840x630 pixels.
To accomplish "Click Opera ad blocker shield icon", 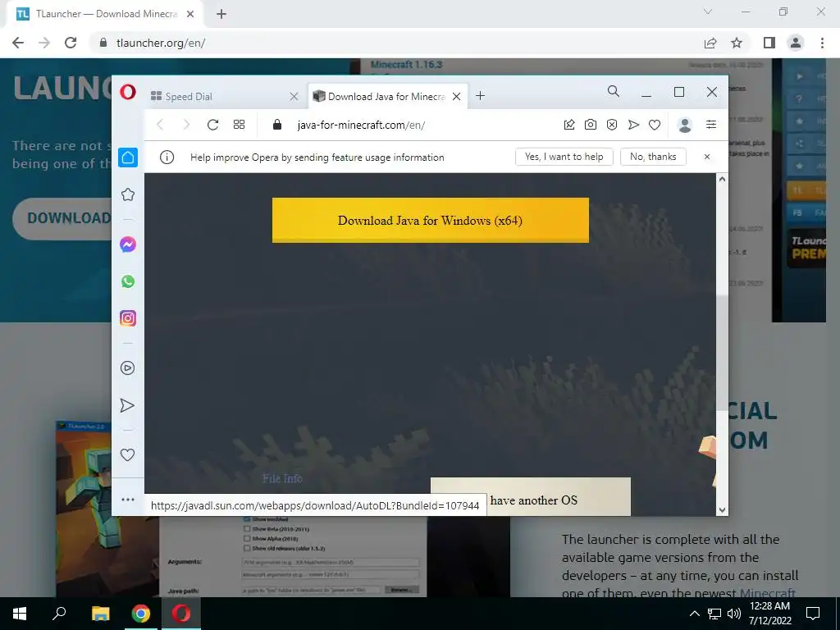I will (612, 125).
